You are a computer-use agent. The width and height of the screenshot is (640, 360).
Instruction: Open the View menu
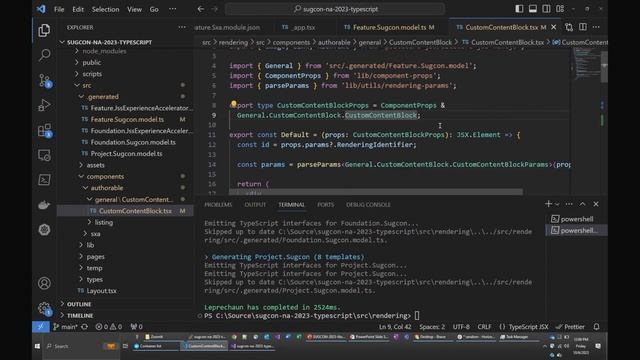coord(134,9)
